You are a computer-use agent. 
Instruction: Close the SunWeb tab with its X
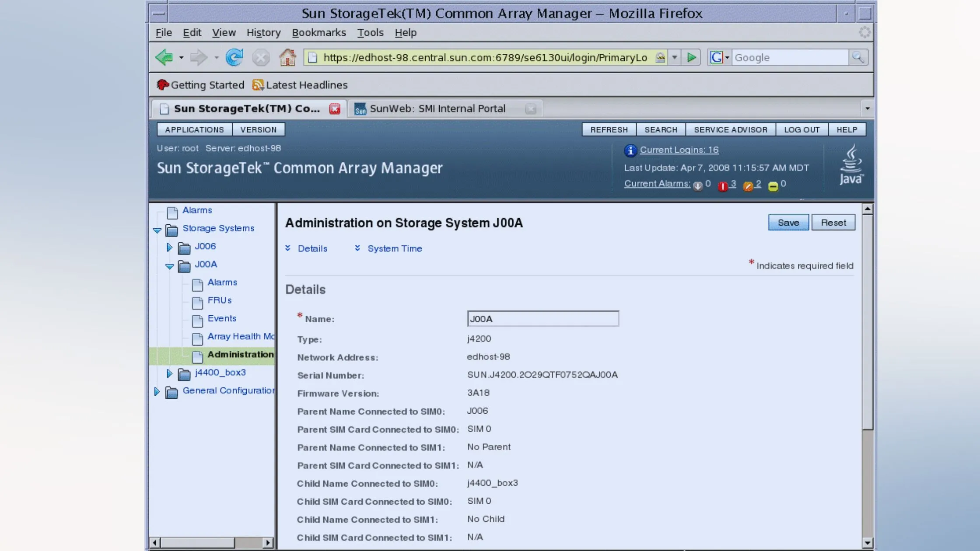(x=531, y=109)
